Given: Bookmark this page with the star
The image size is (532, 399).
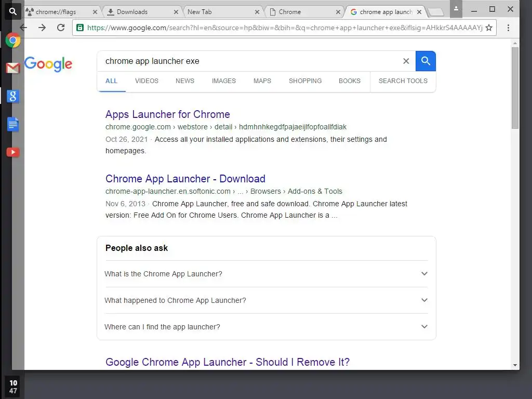Looking at the screenshot, I should tap(488, 28).
